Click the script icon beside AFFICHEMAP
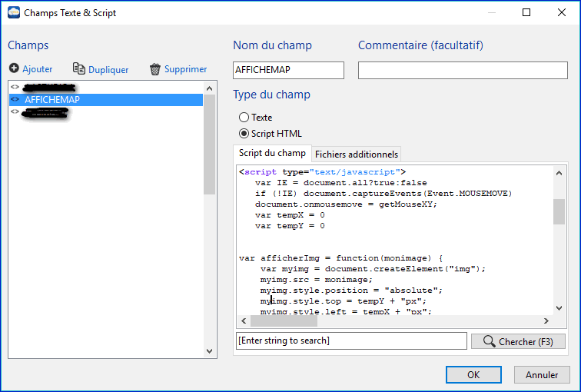581x392 pixels. pos(15,99)
